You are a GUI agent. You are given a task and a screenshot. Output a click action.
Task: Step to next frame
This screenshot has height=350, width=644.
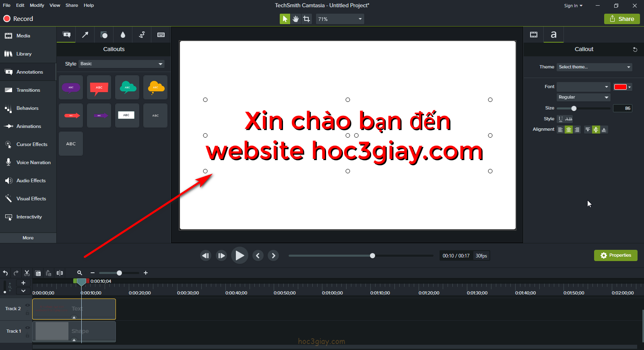coord(221,255)
